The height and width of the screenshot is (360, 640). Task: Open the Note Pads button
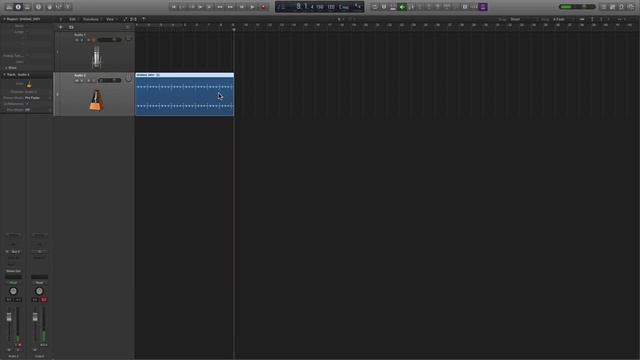[613, 7]
